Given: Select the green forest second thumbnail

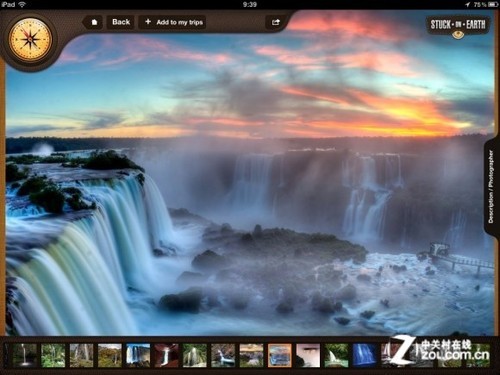Looking at the screenshot, I should (53, 356).
